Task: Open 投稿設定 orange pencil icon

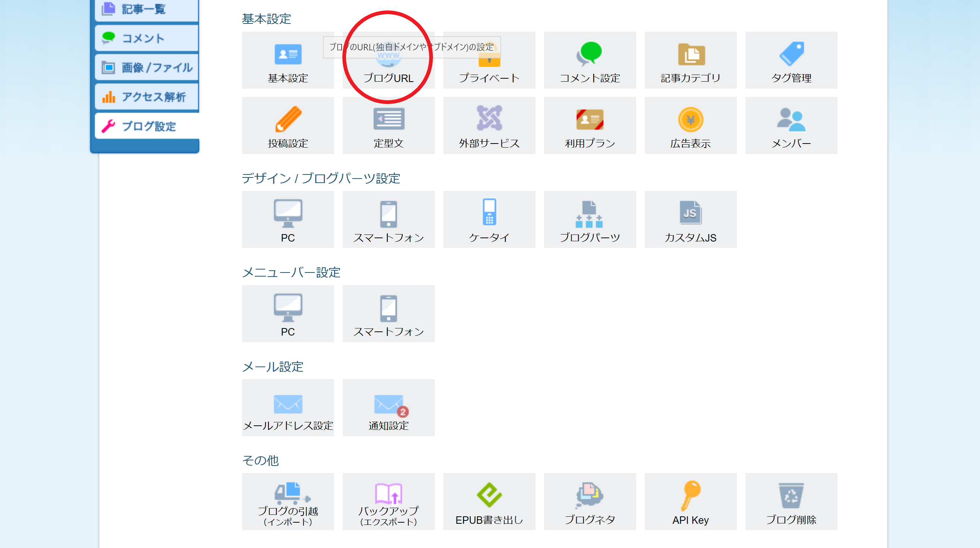Action: pyautogui.click(x=288, y=119)
